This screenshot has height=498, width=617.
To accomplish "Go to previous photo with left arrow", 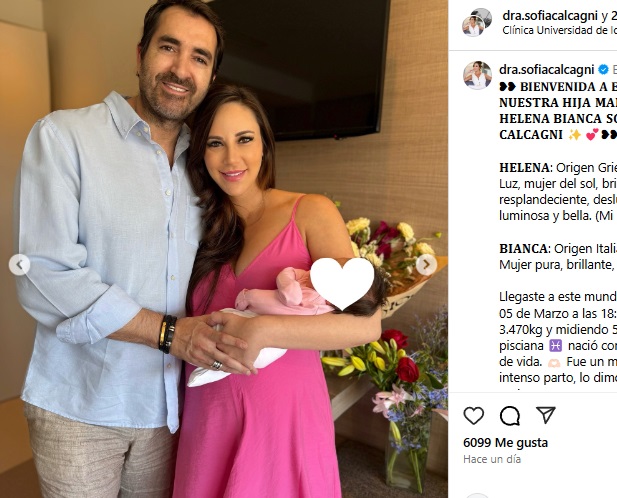I will 19,265.
